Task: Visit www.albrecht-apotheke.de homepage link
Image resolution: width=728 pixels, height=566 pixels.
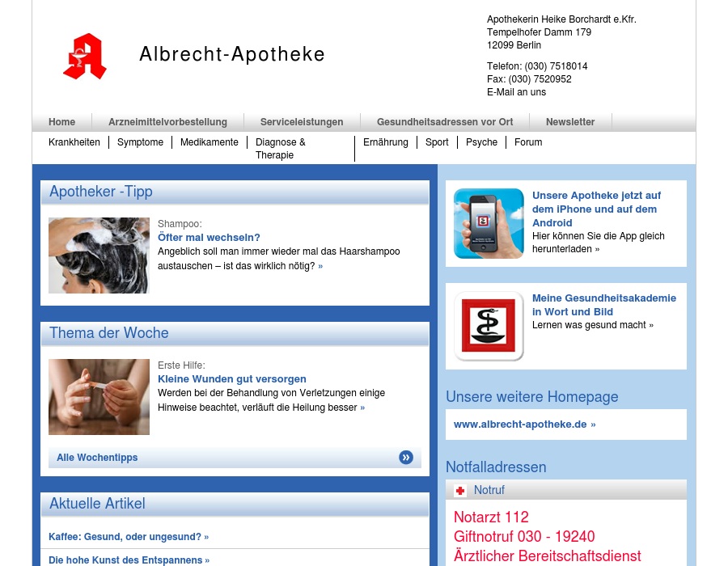Action: click(520, 424)
